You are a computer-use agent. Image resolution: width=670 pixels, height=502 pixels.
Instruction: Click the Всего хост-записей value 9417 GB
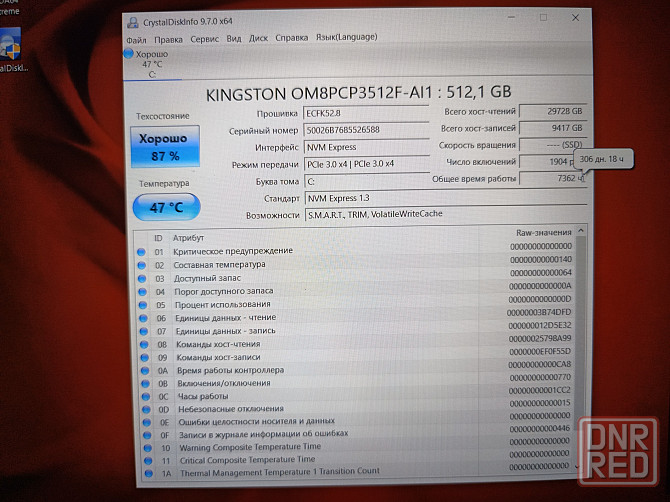[552, 128]
